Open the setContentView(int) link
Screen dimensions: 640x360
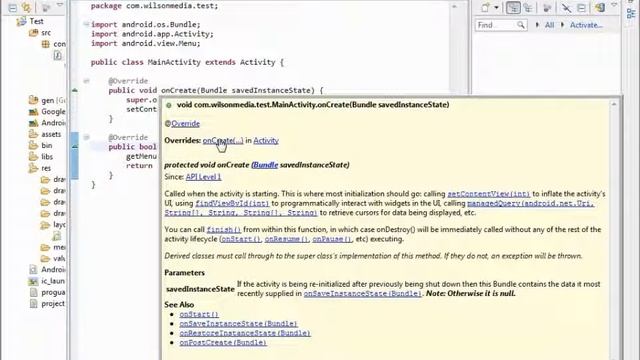coord(489,194)
